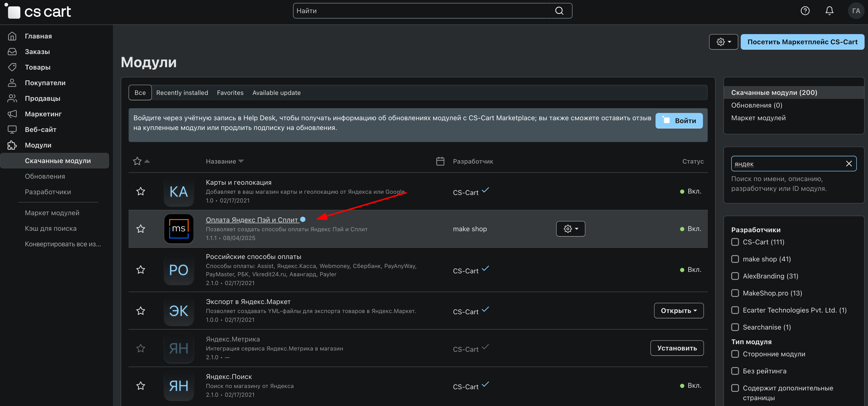The width and height of the screenshot is (868, 406).
Task: Tick the Сторонние модули checkbox
Action: click(735, 354)
